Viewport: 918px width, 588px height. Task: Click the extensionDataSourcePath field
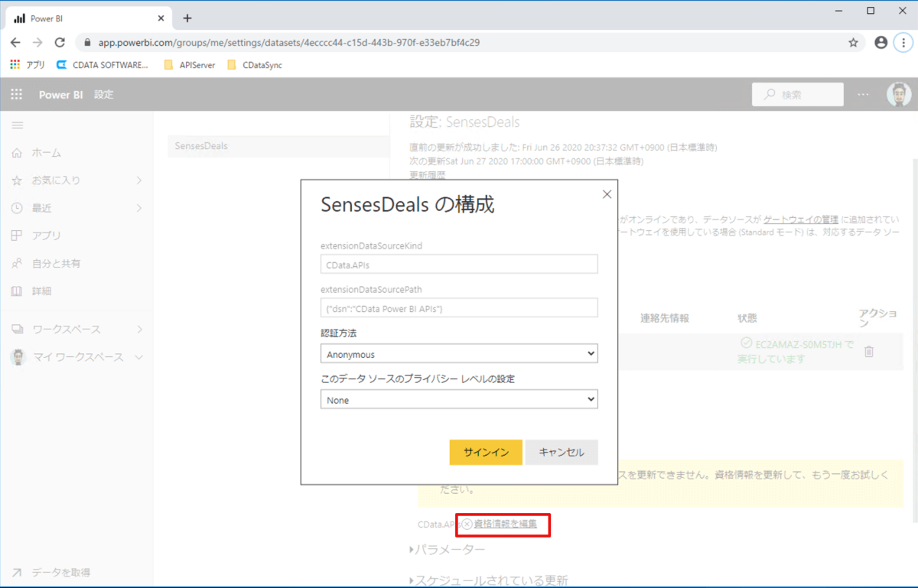pos(459,307)
